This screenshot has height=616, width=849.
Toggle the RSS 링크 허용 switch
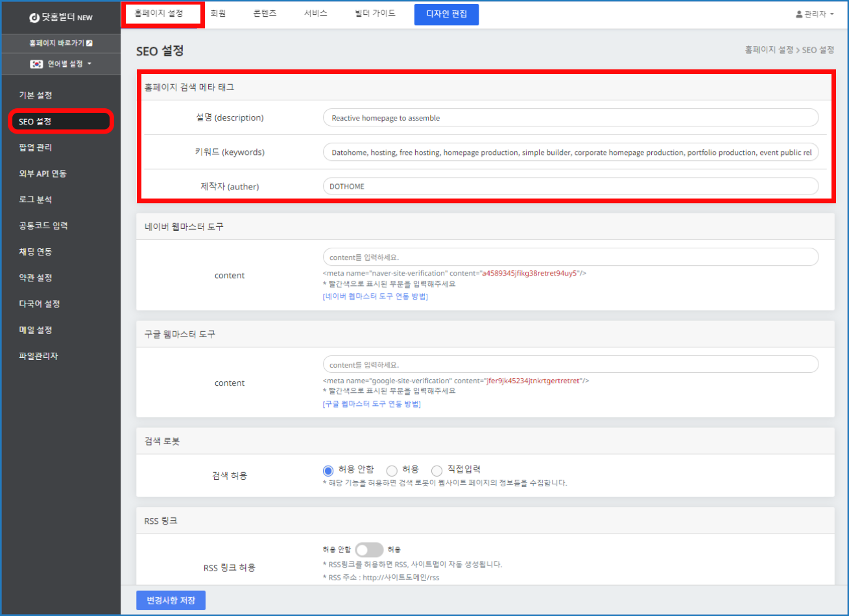tap(369, 550)
